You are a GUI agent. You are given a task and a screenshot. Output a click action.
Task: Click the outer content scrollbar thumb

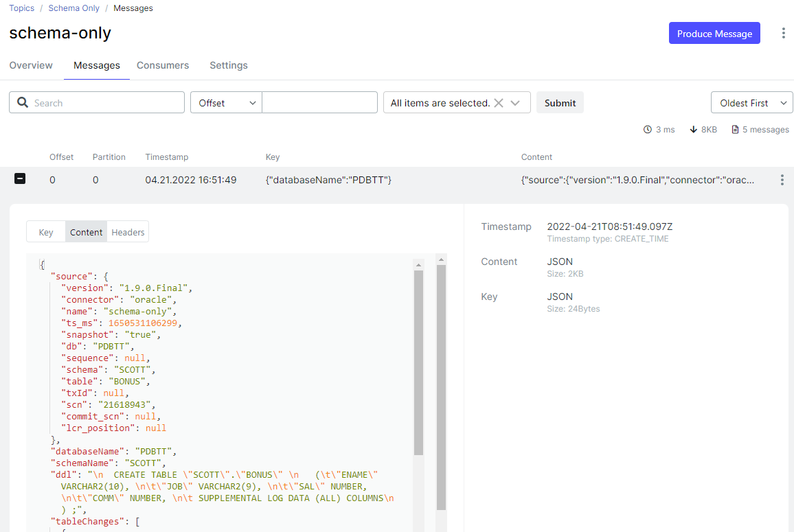pos(441,387)
